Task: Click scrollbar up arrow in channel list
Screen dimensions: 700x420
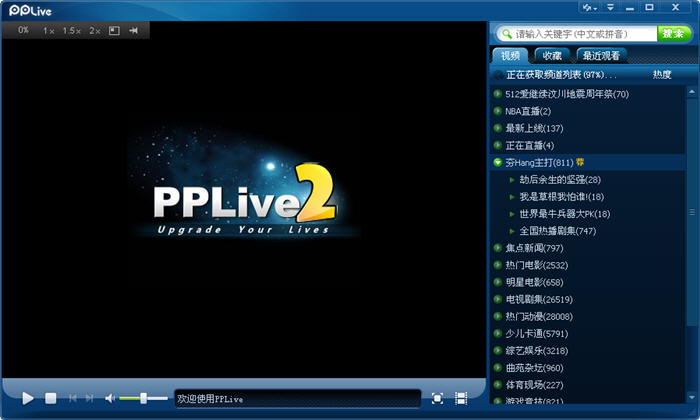Action: point(692,91)
